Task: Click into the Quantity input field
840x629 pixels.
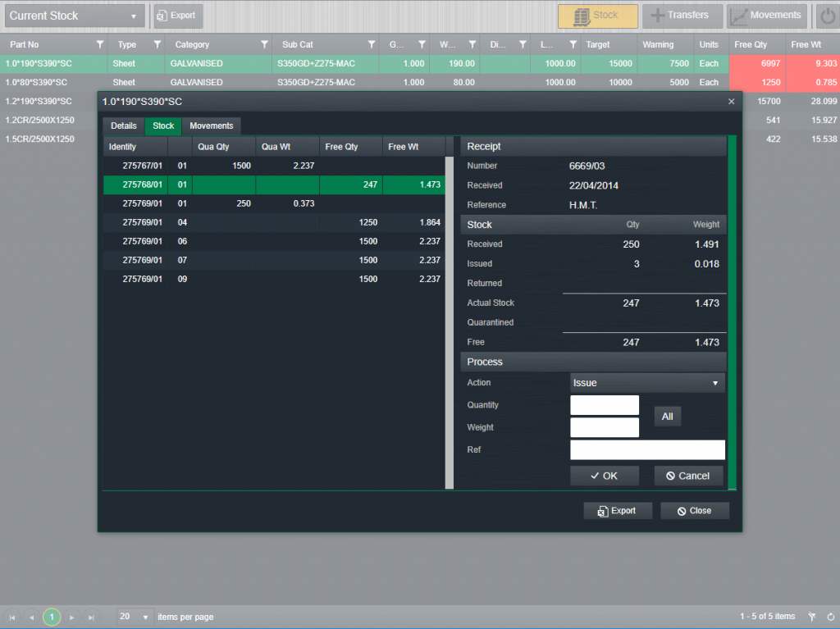Action: point(604,405)
